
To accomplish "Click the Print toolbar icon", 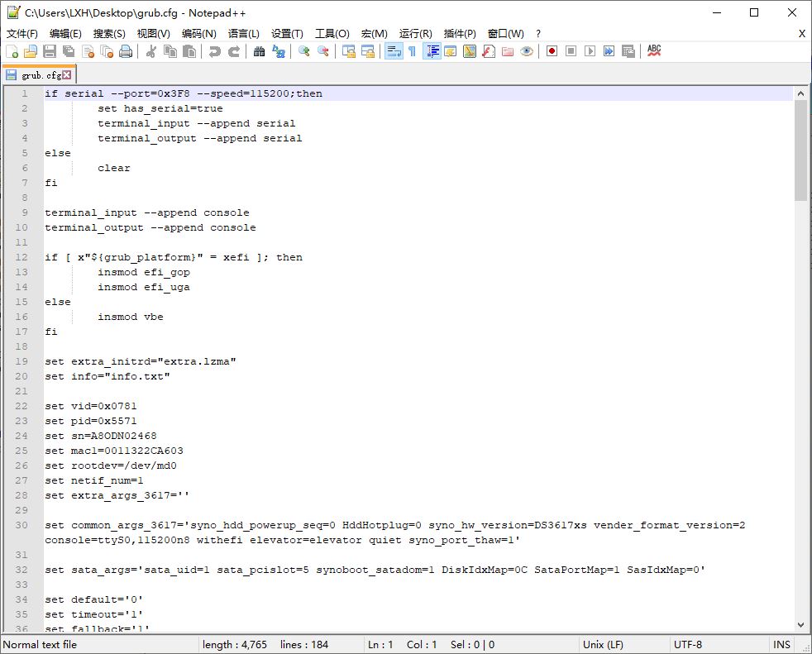I will coord(126,51).
